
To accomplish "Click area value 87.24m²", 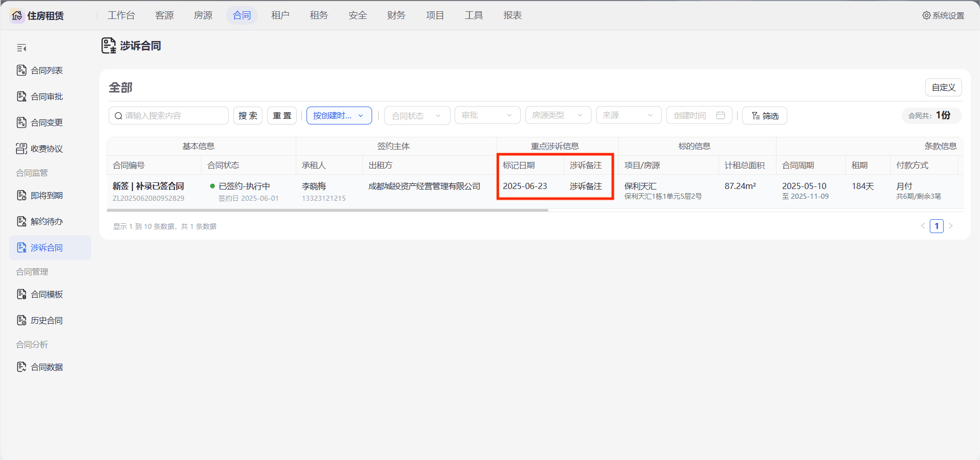I will pos(740,186).
